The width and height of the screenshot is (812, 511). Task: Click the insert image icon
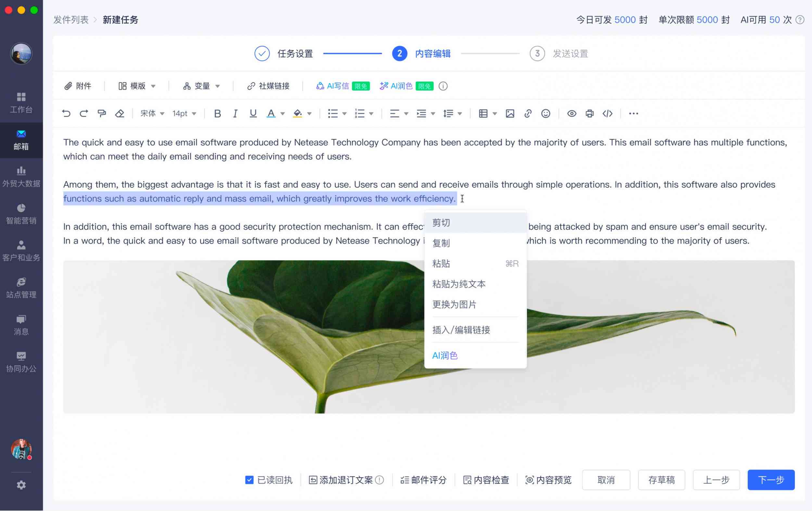point(510,113)
